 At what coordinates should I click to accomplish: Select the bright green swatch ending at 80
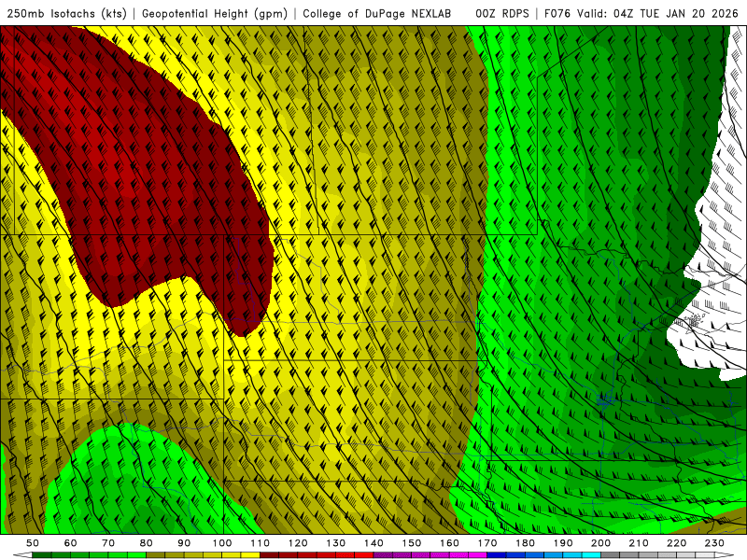[136, 555]
